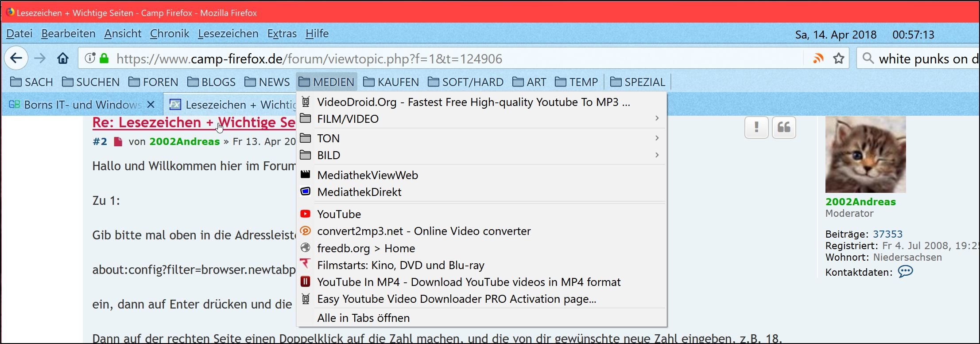This screenshot has height=344, width=980.
Task: Open the Re: Lesezeichen + Wichtige post title
Action: pos(194,123)
